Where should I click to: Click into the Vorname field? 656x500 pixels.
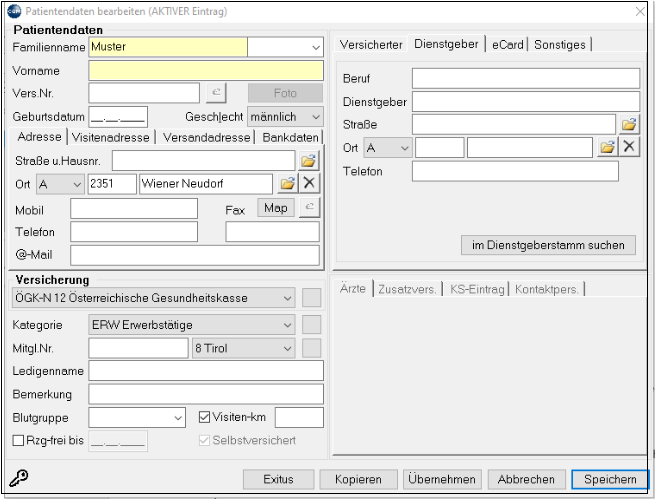pyautogui.click(x=206, y=70)
